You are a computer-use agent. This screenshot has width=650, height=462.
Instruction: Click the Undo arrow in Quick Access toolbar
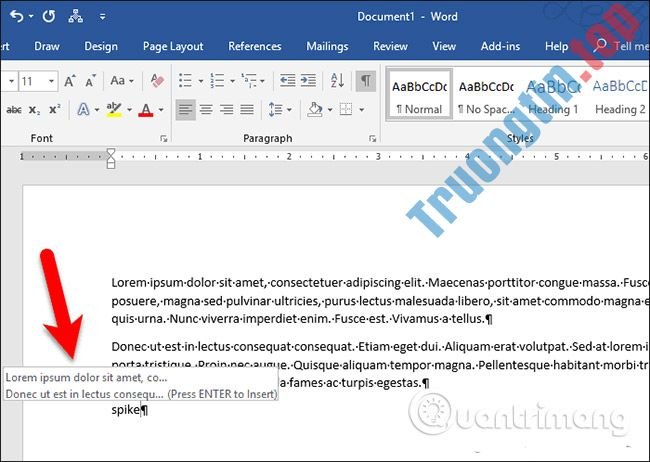coord(17,17)
